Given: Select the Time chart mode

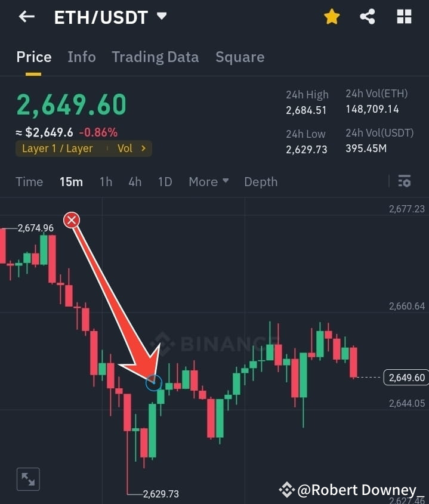Looking at the screenshot, I should tap(29, 182).
